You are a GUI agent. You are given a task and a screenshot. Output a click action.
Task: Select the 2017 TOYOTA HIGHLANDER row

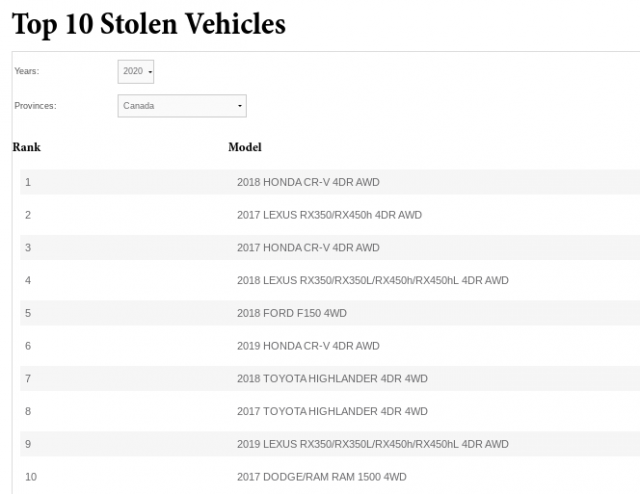330,411
